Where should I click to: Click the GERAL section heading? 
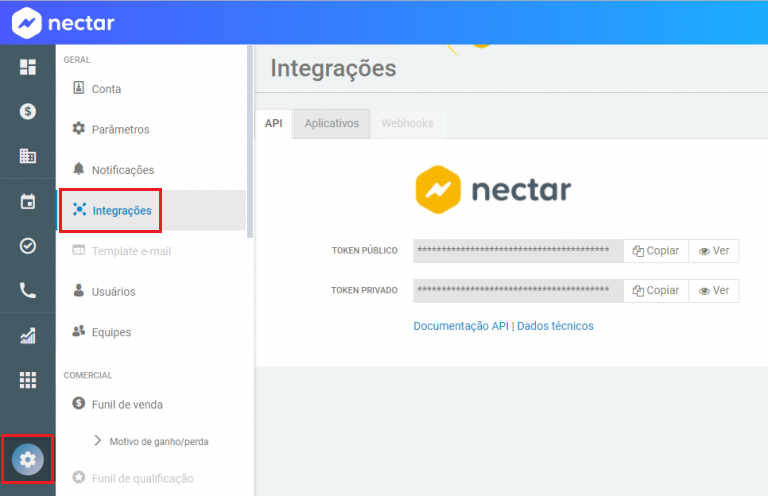[77, 60]
